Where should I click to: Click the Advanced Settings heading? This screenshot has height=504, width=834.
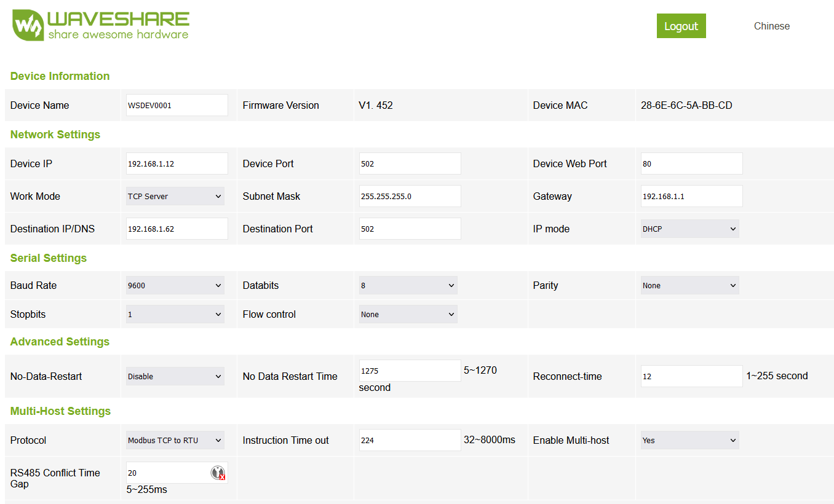pyautogui.click(x=60, y=342)
